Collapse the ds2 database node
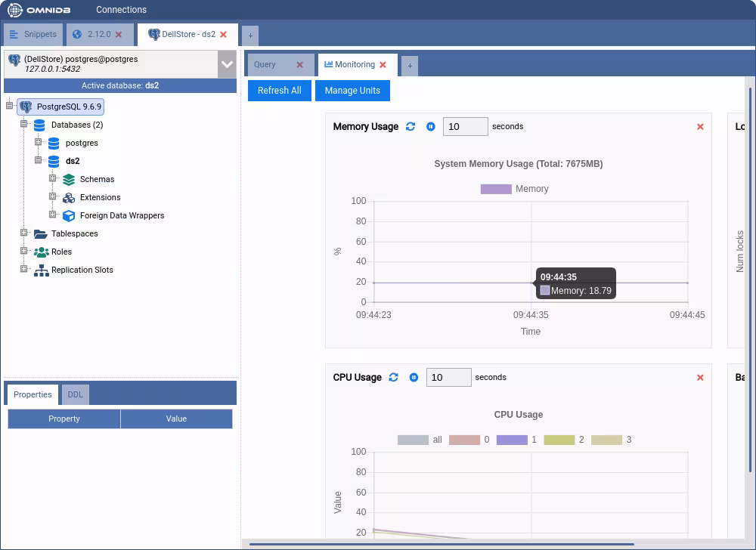 click(38, 160)
